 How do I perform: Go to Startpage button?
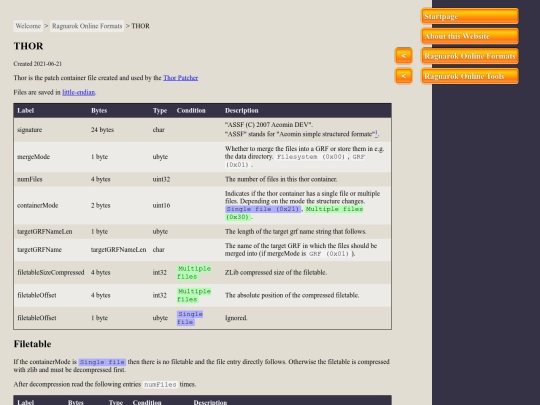point(470,16)
